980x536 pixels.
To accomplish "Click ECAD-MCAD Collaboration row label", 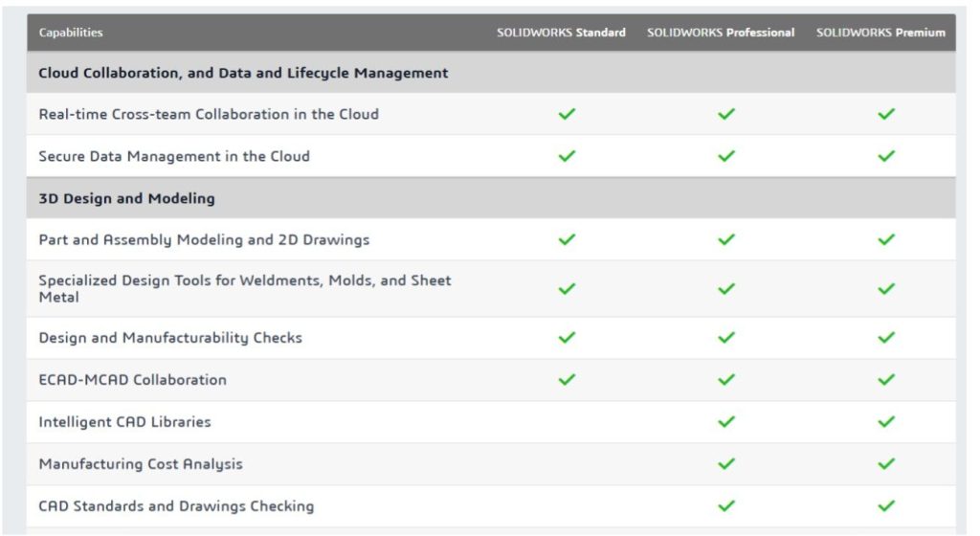I will [x=132, y=380].
